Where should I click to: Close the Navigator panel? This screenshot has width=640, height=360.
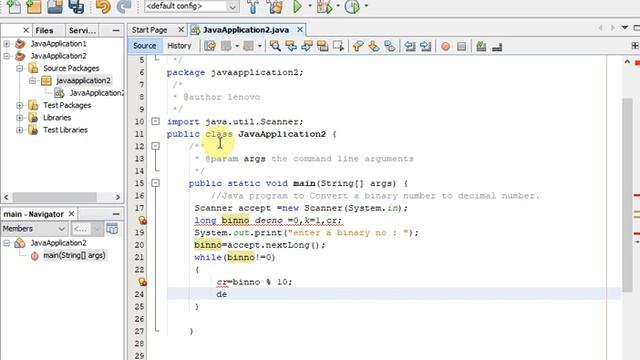pyautogui.click(x=71, y=214)
